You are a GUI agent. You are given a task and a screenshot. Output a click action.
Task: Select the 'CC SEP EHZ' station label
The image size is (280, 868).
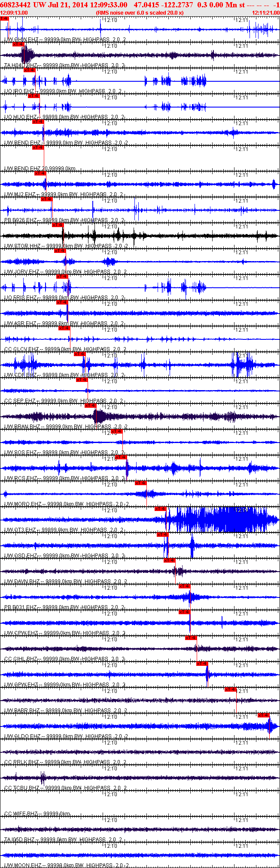64,401
